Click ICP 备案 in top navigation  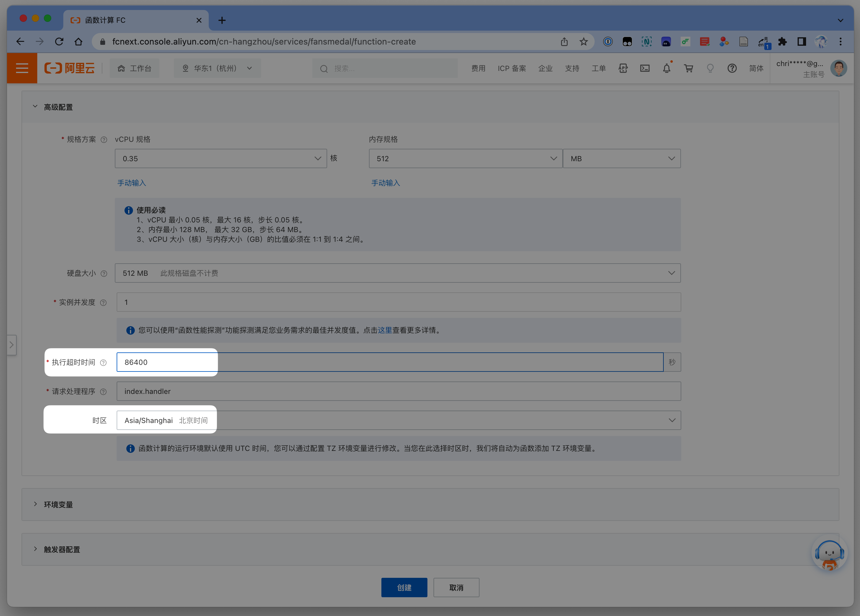coord(512,68)
